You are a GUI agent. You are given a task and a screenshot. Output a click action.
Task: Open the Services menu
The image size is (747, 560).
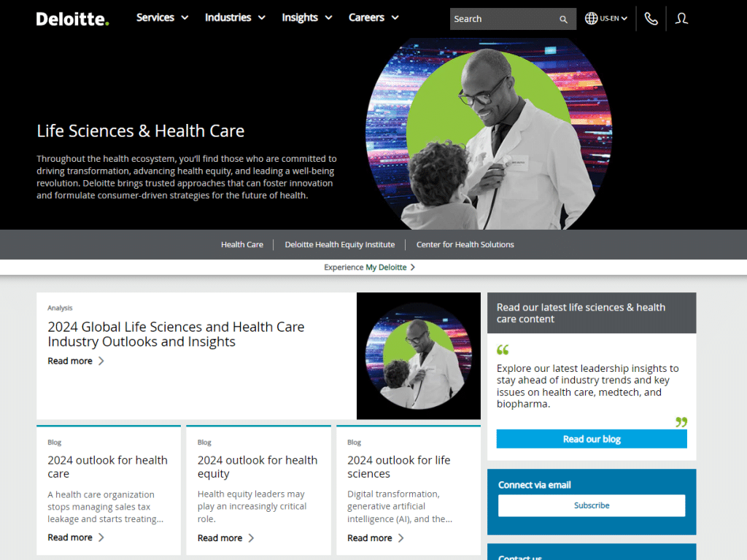155,17
